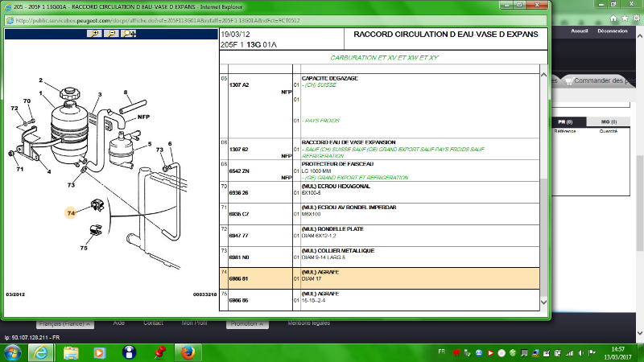Select the RACCORD EAU DE VASE EXPANSION row
This screenshot has height=362, width=644.
click(x=379, y=149)
